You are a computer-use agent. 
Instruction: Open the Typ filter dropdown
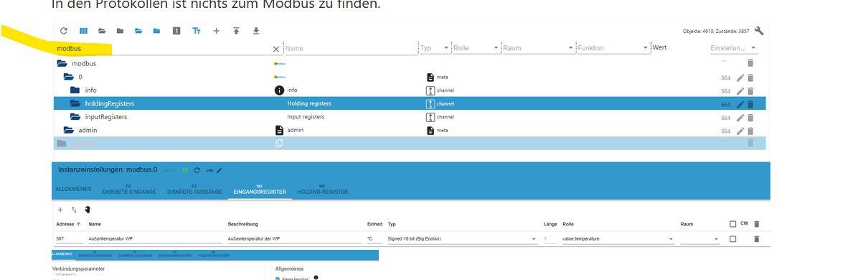435,48
